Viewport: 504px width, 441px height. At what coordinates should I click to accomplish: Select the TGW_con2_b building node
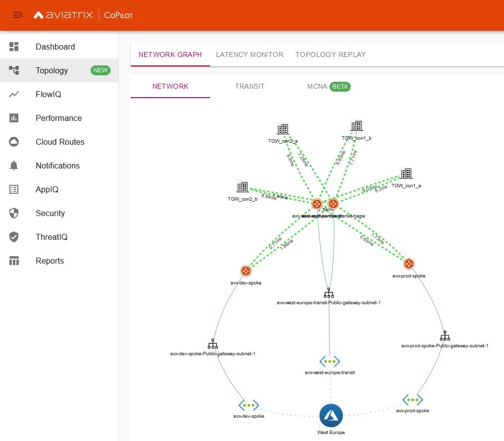pyautogui.click(x=243, y=187)
